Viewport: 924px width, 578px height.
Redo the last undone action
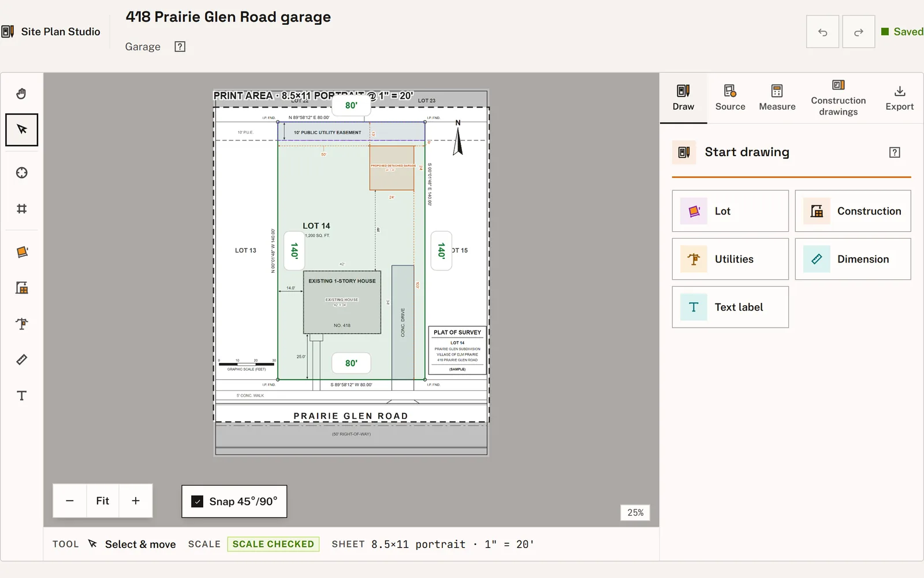click(x=858, y=32)
